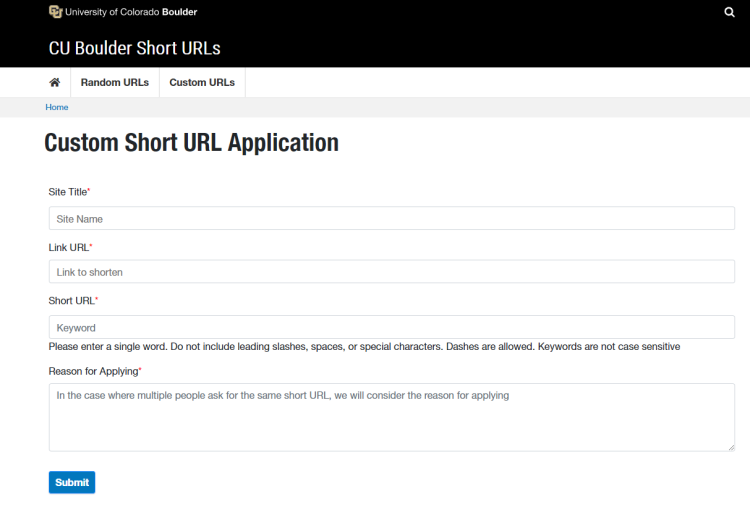
Task: Focus the Keyword short URL field
Action: pos(391,327)
